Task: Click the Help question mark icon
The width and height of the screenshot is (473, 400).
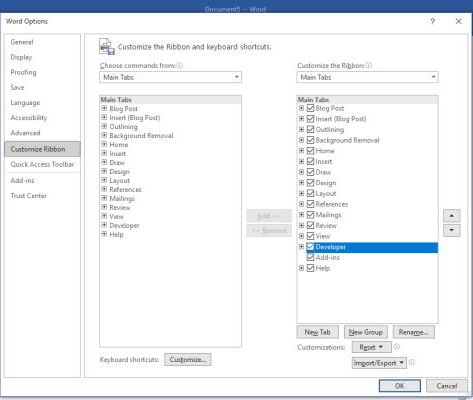Action: tap(432, 21)
